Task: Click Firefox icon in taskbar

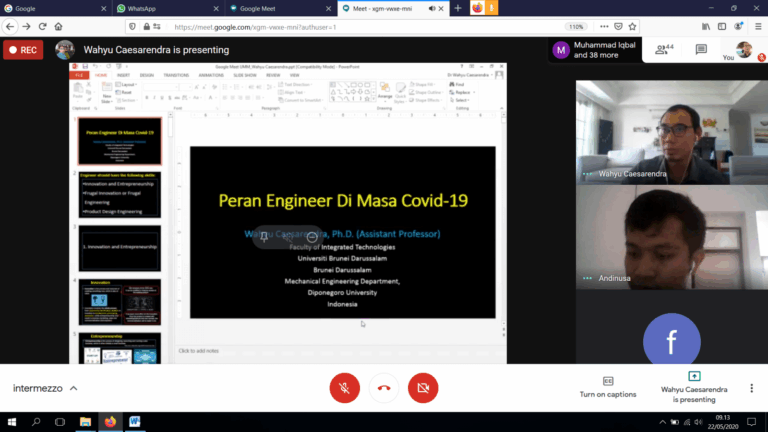Action: (110, 422)
